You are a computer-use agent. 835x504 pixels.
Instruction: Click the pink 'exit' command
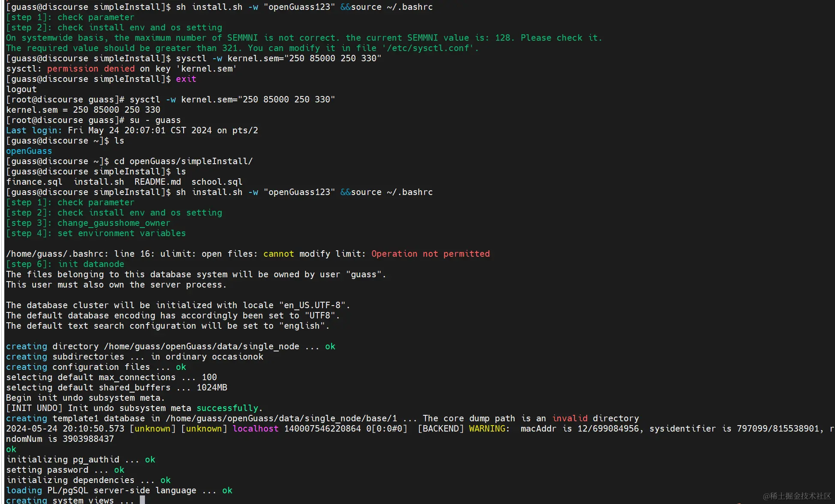(x=186, y=79)
